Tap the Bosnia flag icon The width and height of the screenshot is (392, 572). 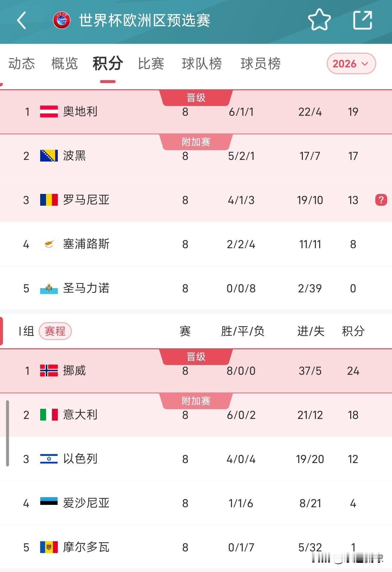pos(49,156)
